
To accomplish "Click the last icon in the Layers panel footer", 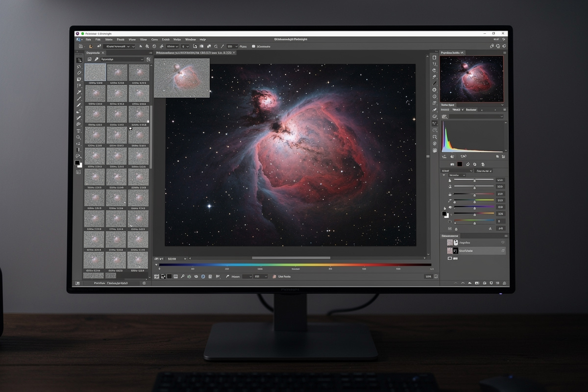I will pos(504,283).
